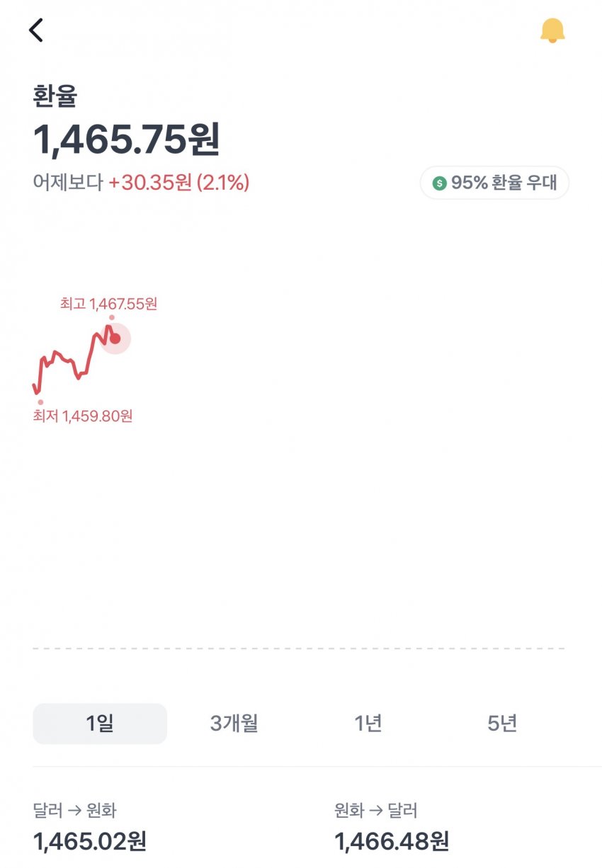Image resolution: width=602 pixels, height=868 pixels.
Task: Select the 1,466.48원 conversion rate
Action: pos(392,841)
